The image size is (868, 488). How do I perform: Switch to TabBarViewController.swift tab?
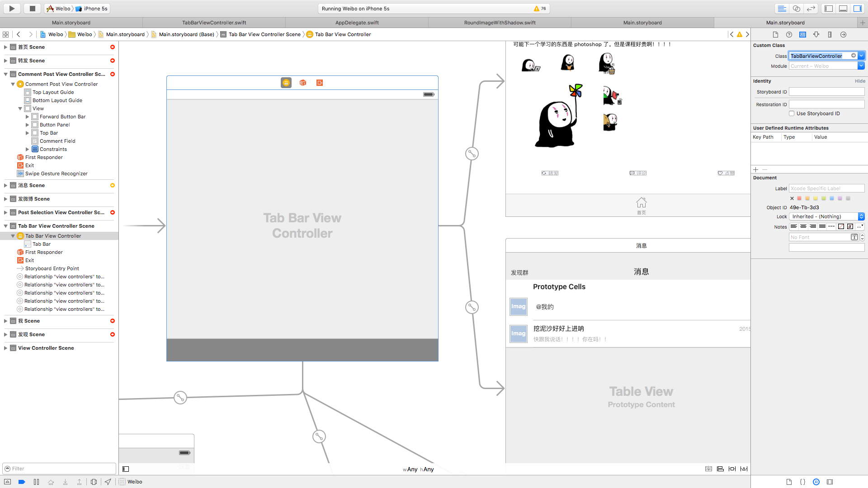tap(214, 23)
